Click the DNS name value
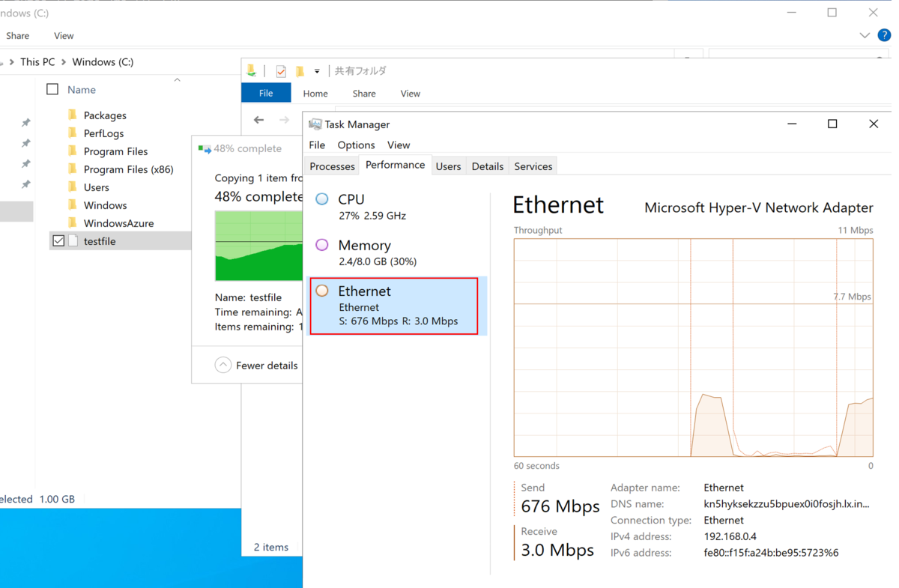 787,504
